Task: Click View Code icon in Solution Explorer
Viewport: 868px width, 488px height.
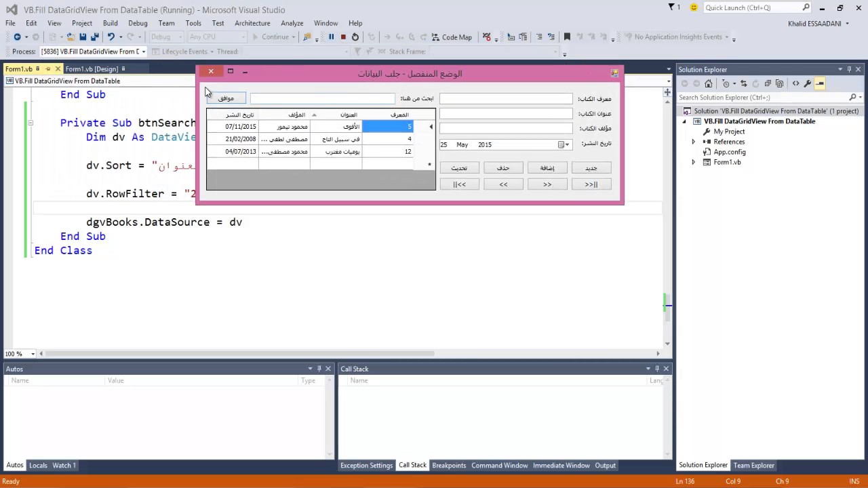Action: [x=795, y=83]
